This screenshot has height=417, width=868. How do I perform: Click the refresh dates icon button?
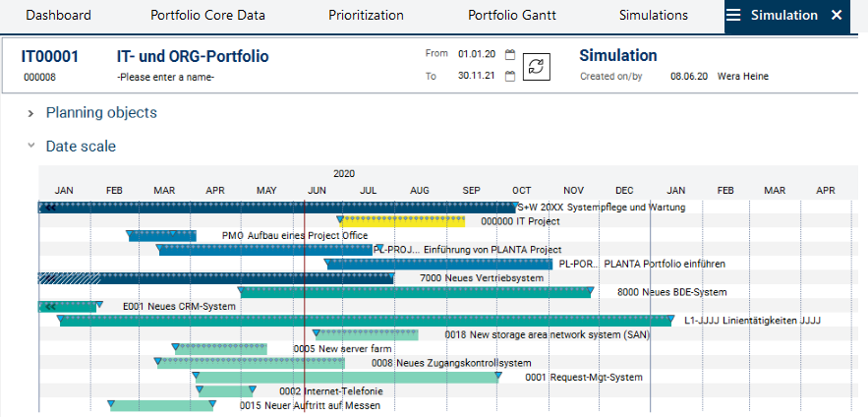click(536, 66)
